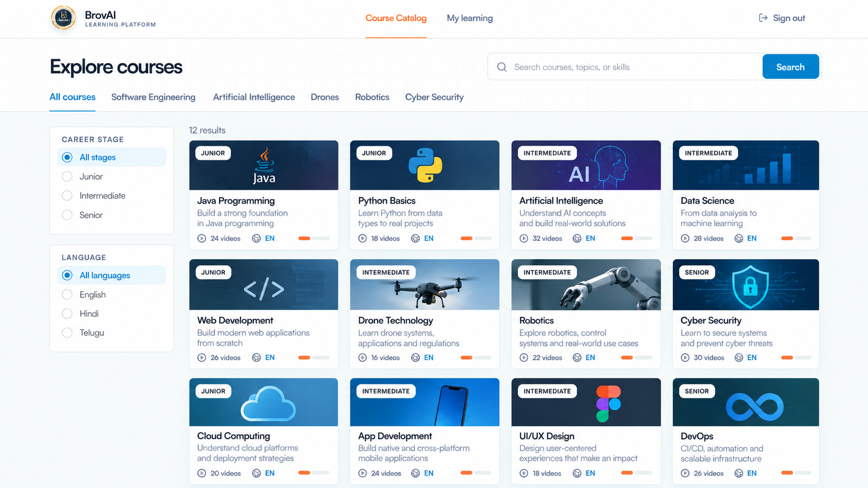868x488 pixels.
Task: Show the Cyber Security category tab
Action: (x=435, y=97)
